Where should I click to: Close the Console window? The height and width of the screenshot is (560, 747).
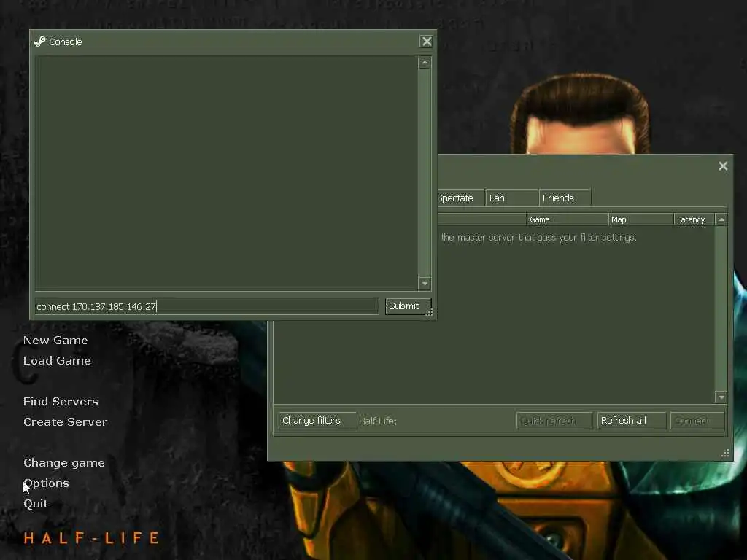coord(426,42)
